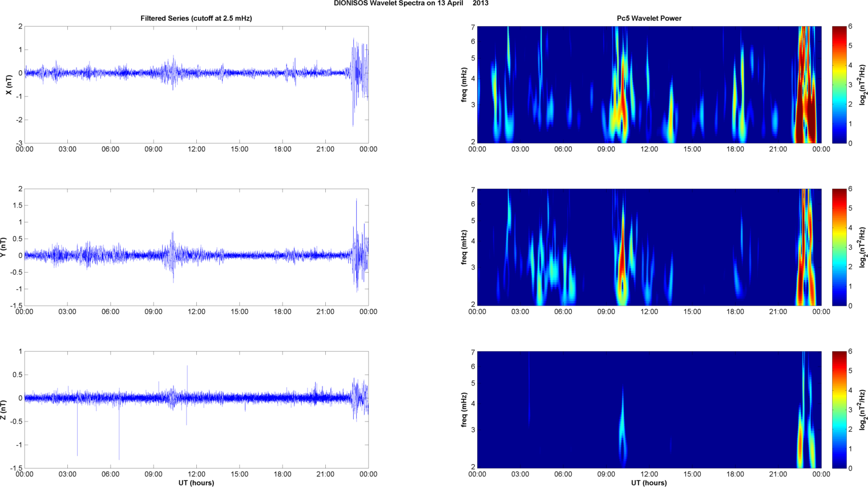This screenshot has width=868, height=487.
Task: Click the X component filtered time series plot
Action: point(196,84)
